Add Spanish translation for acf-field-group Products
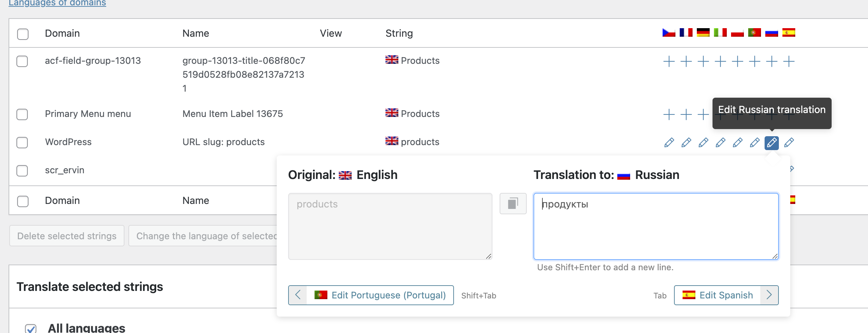868x333 pixels. coord(789,61)
